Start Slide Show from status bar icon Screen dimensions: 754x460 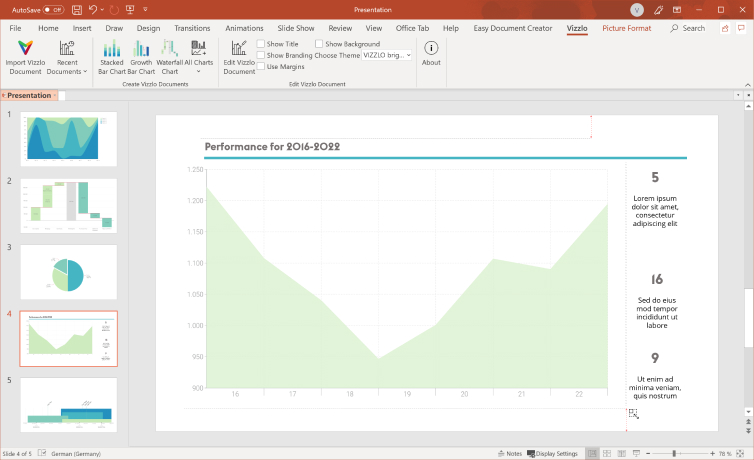[636, 453]
